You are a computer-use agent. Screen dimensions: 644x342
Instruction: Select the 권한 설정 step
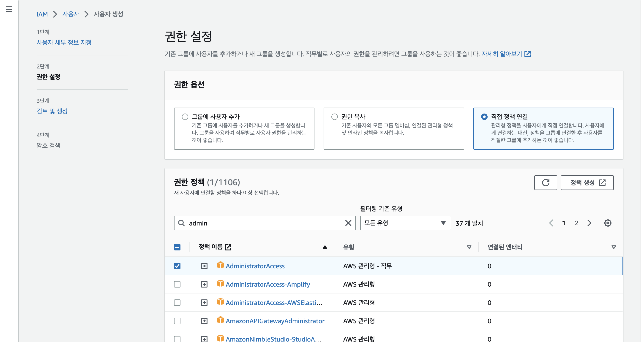[49, 77]
